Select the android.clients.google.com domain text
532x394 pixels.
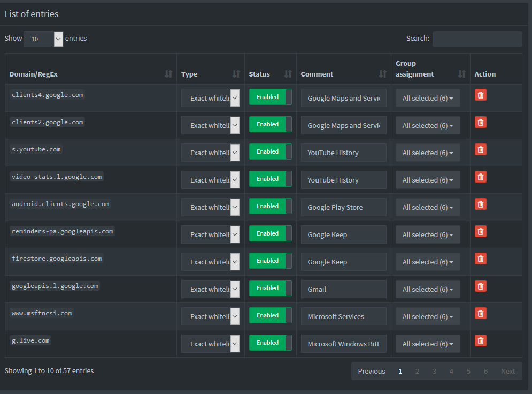click(60, 204)
